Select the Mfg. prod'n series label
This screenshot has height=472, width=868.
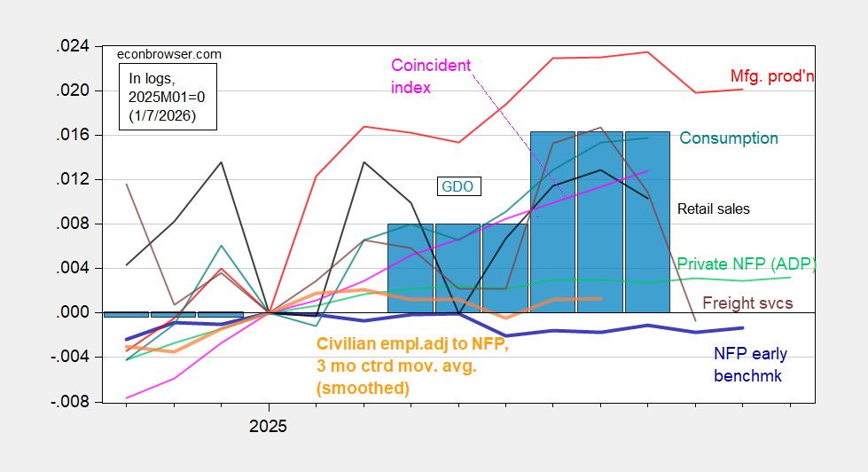tap(772, 75)
